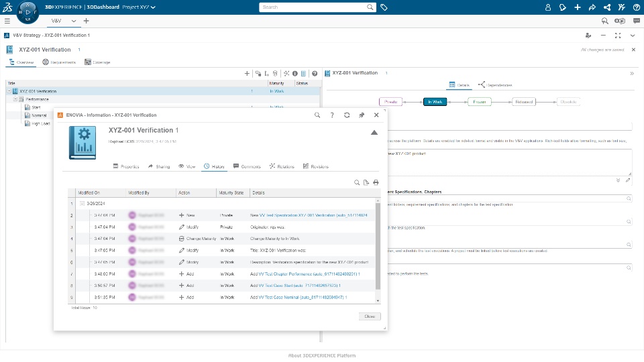Open the widget menu chevron at top right
Viewport: 644px width, 362px height.
point(633,36)
